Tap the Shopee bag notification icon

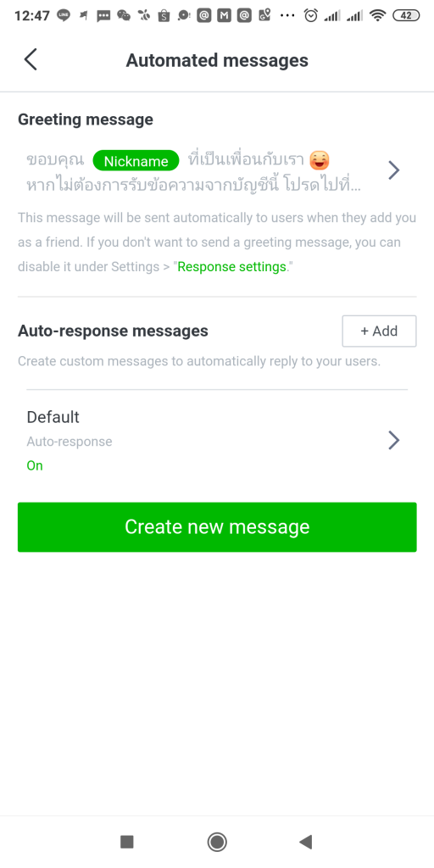(x=164, y=16)
